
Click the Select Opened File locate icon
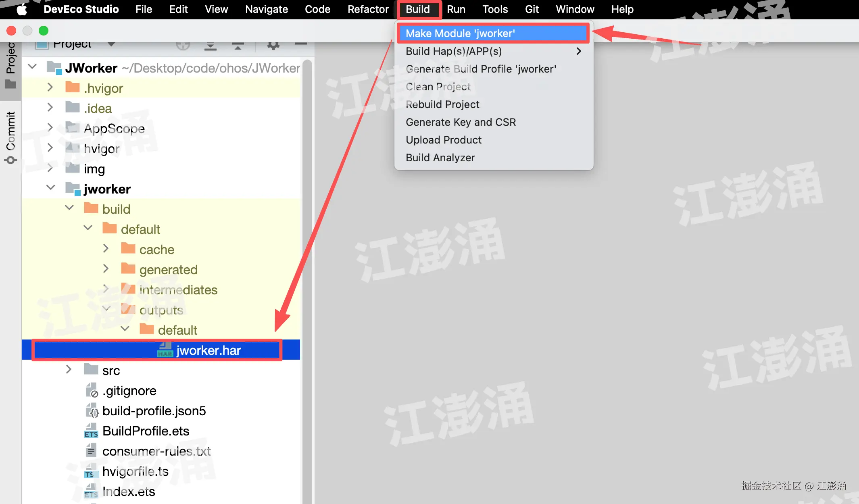pyautogui.click(x=183, y=45)
